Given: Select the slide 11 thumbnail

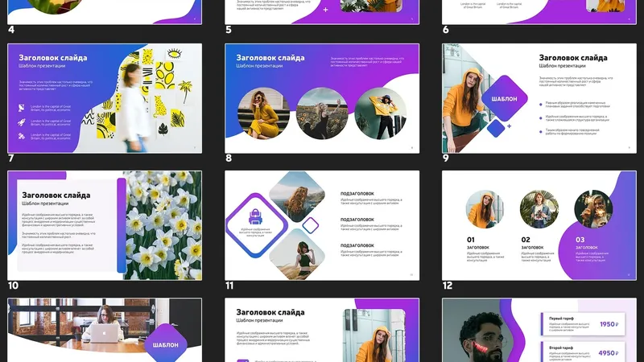Looking at the screenshot, I should [x=322, y=226].
